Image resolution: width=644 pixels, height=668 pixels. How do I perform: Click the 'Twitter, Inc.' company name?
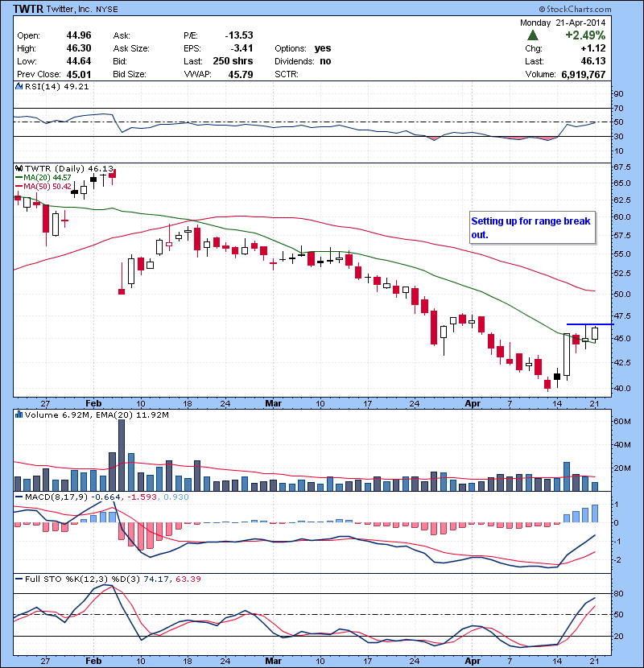(69, 9)
